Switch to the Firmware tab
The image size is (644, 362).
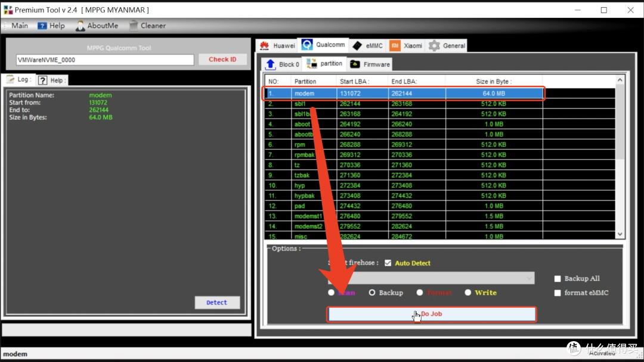(x=370, y=64)
